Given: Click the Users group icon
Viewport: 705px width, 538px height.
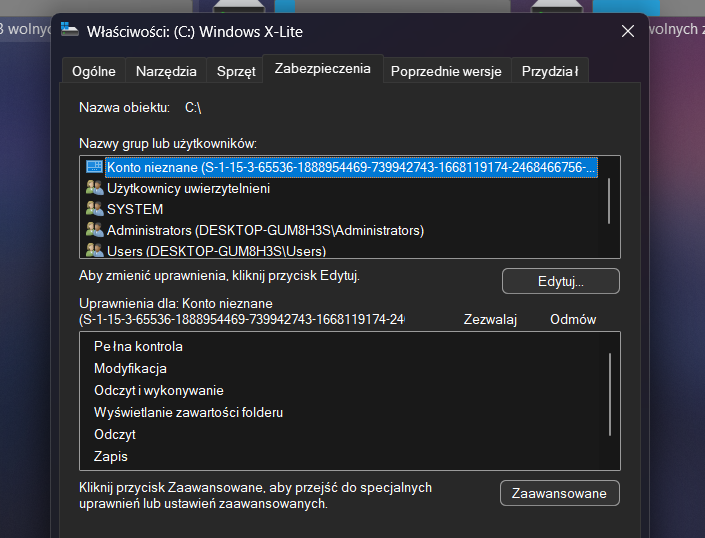Looking at the screenshot, I should pos(94,250).
